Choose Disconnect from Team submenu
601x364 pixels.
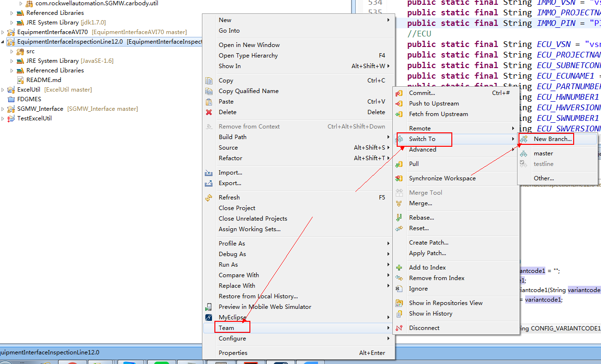[x=424, y=328]
